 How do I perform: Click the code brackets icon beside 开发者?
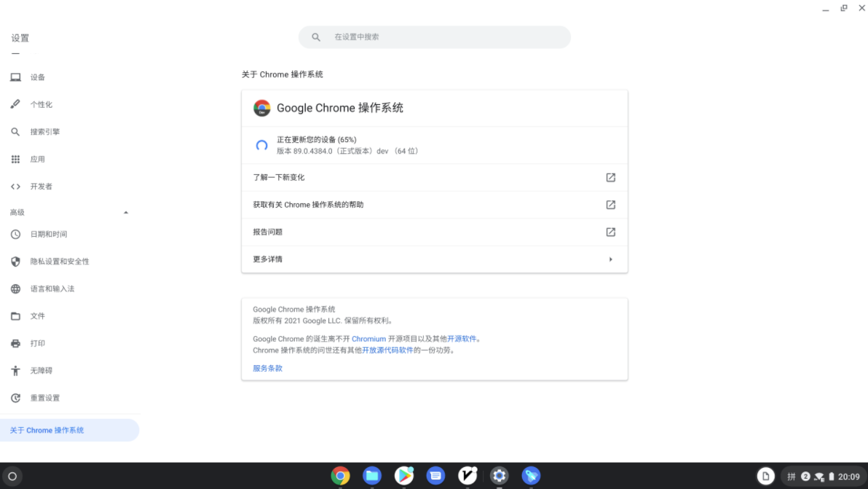click(15, 187)
